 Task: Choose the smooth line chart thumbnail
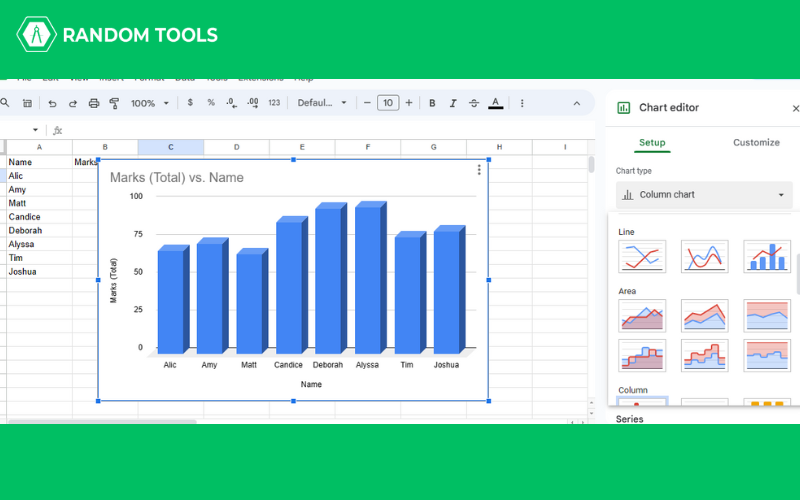tap(704, 257)
